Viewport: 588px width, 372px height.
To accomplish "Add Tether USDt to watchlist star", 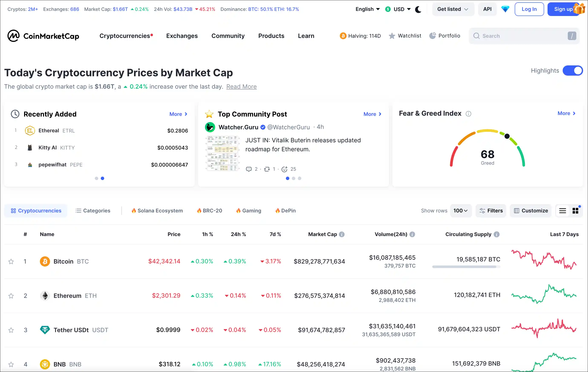I will point(11,330).
